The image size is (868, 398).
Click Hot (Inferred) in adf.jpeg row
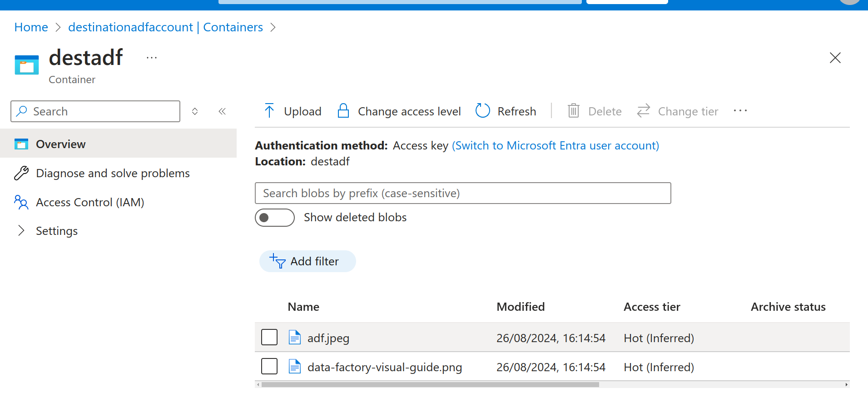pyautogui.click(x=659, y=338)
